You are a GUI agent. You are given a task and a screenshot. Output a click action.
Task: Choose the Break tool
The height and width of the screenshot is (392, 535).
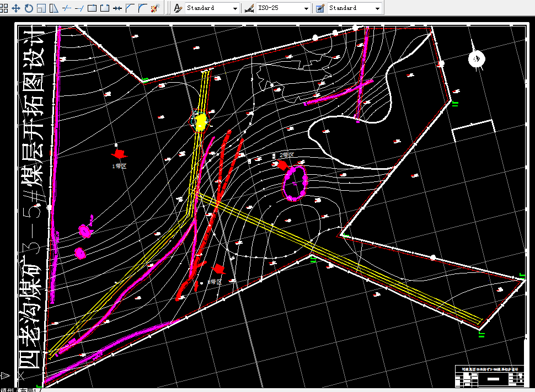(105, 8)
